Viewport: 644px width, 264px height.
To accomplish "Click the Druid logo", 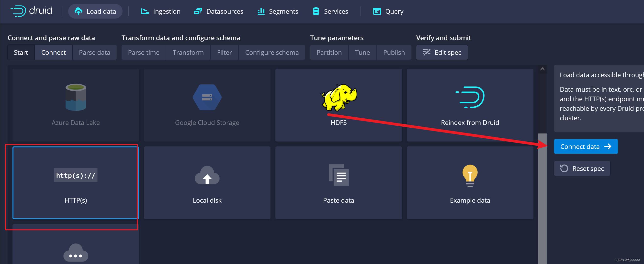I will click(x=31, y=11).
